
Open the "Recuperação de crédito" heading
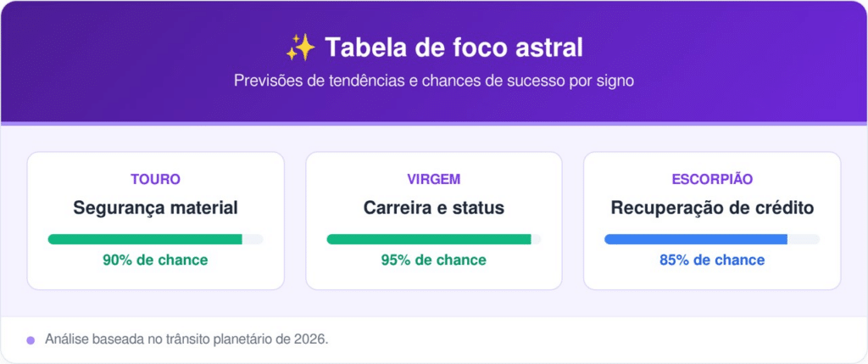(712, 207)
